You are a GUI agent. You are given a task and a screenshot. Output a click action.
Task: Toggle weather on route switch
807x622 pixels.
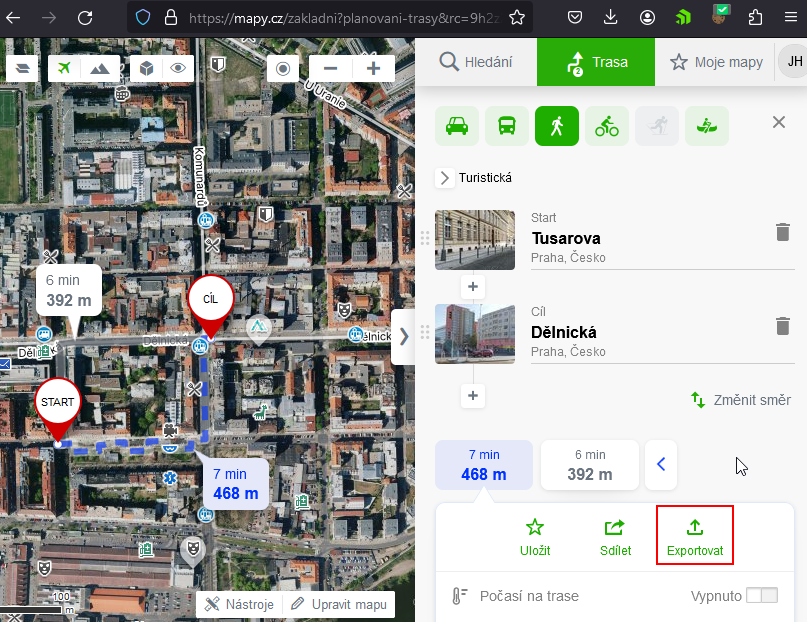[x=761, y=596]
